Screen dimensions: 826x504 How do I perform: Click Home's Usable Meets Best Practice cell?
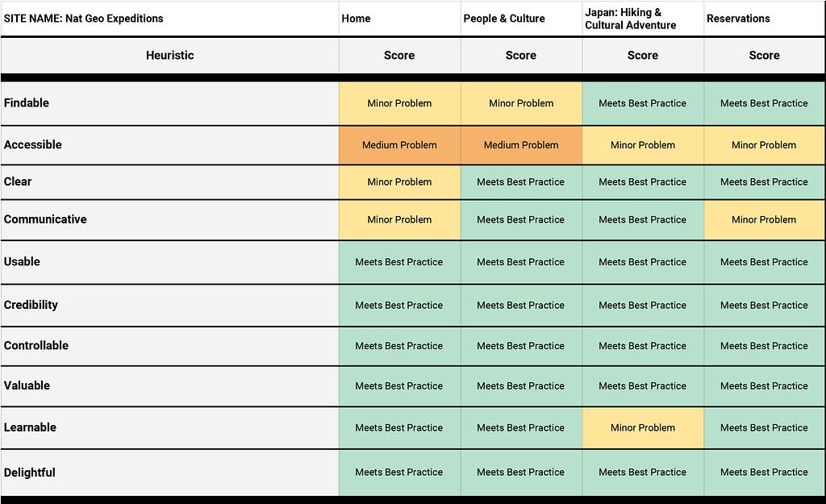[x=399, y=262]
